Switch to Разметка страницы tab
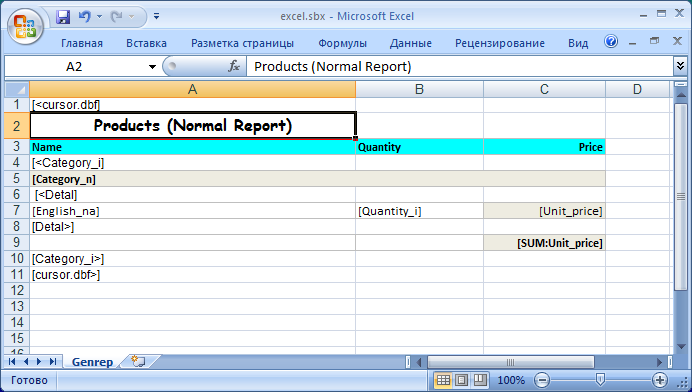Viewport: 692px width, 392px height. 242,43
